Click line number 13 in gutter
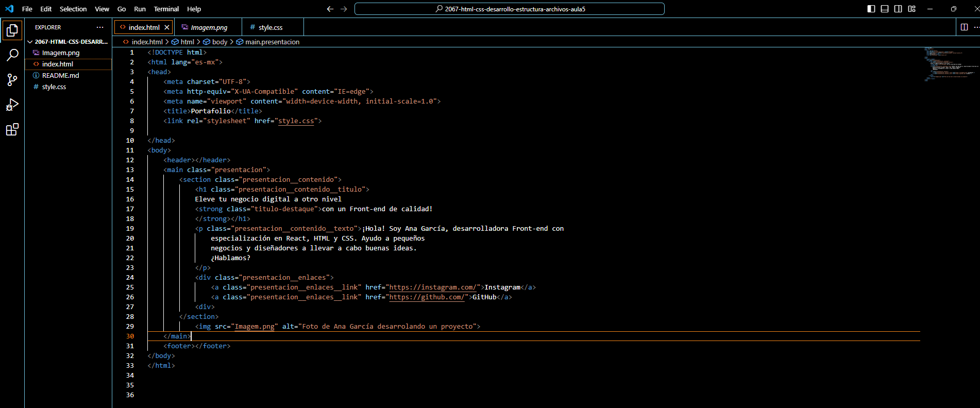The height and width of the screenshot is (408, 980). 130,169
